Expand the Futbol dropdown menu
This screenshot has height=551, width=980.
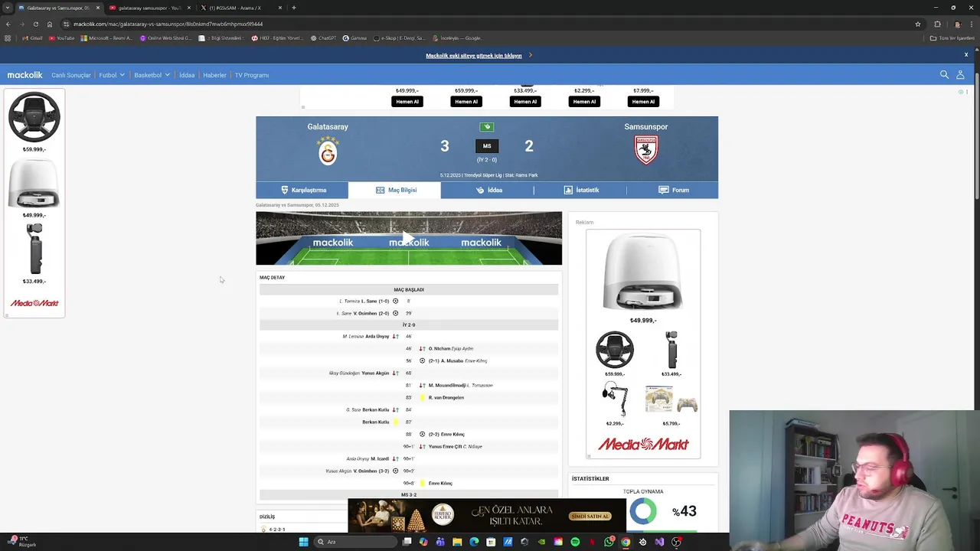[112, 75]
